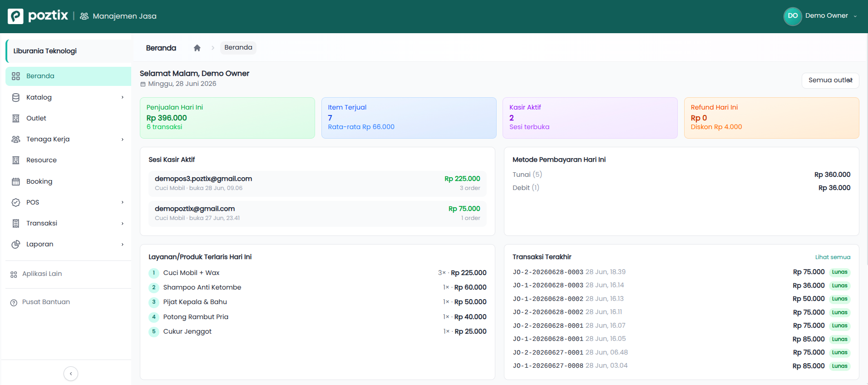
Task: Open the Transaksi menu item
Action: coord(69,223)
